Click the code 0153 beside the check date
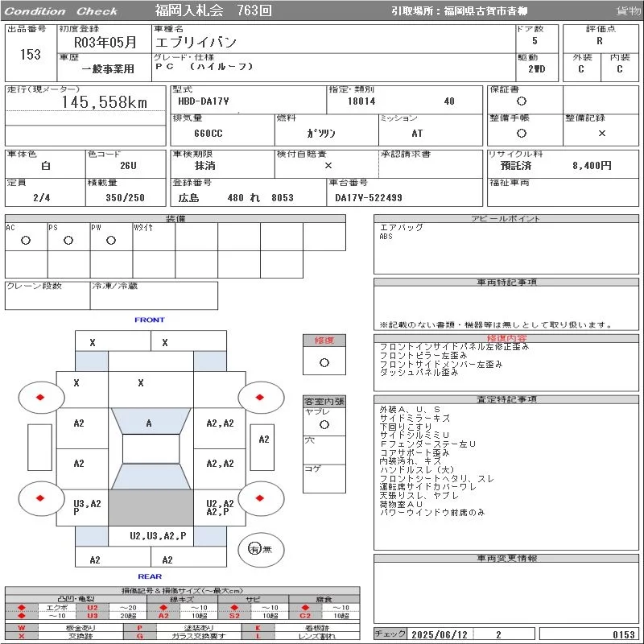 (x=623, y=634)
